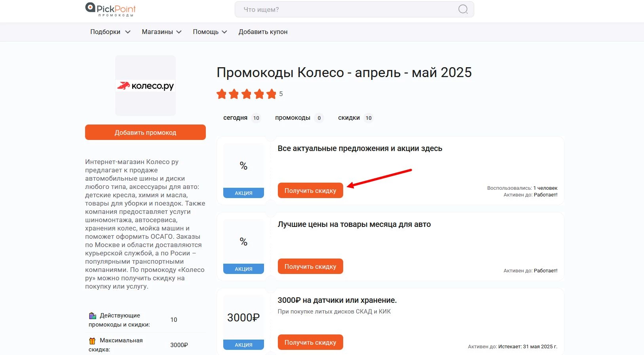The width and height of the screenshot is (644, 355).
Task: Click the АКЦИЯ label on the first offer
Action: [x=243, y=193]
